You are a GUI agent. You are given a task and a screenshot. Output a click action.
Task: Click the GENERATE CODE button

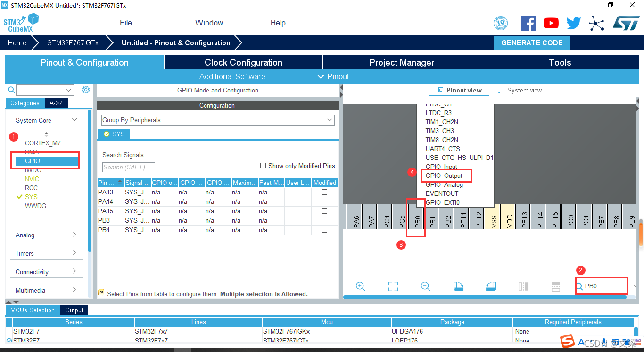(x=532, y=42)
